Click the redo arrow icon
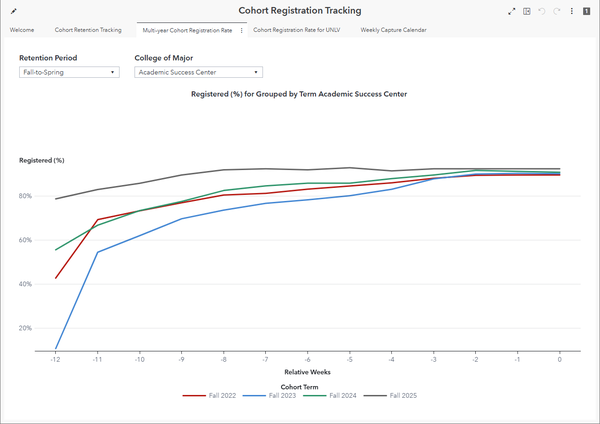600x424 pixels. [557, 11]
